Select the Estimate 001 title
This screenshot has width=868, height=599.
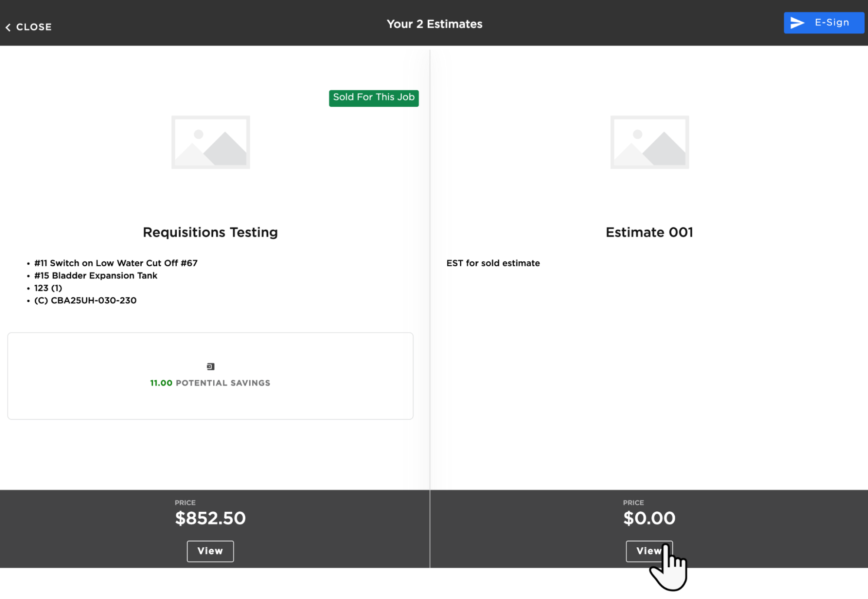650,232
